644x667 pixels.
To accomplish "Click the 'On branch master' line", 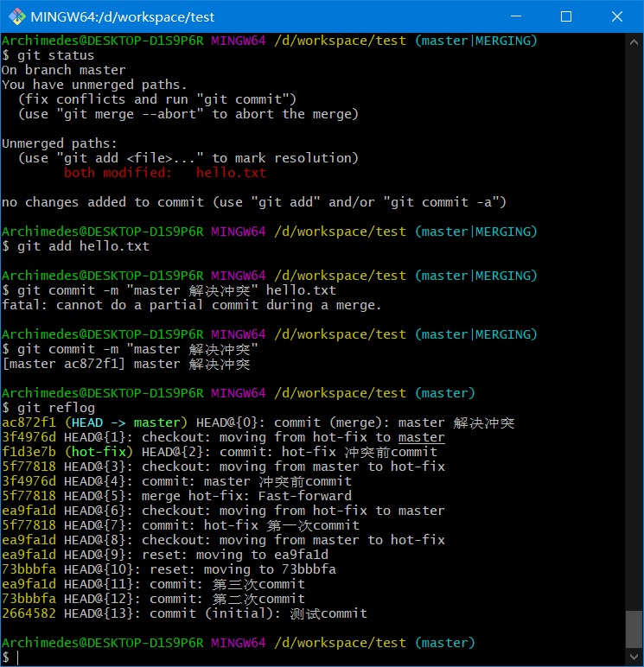I will 64,70.
